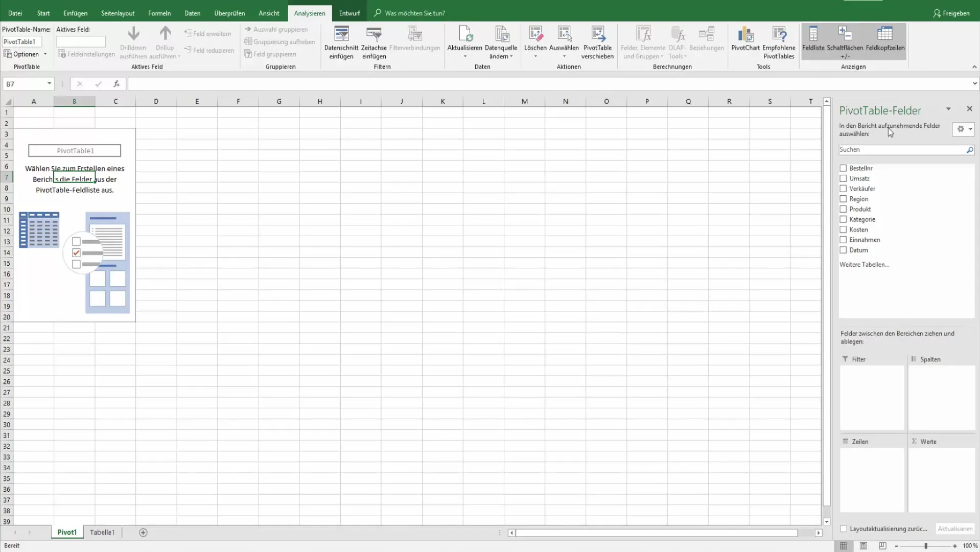
Task: Click Feld gruppieren
Action: point(270,54)
